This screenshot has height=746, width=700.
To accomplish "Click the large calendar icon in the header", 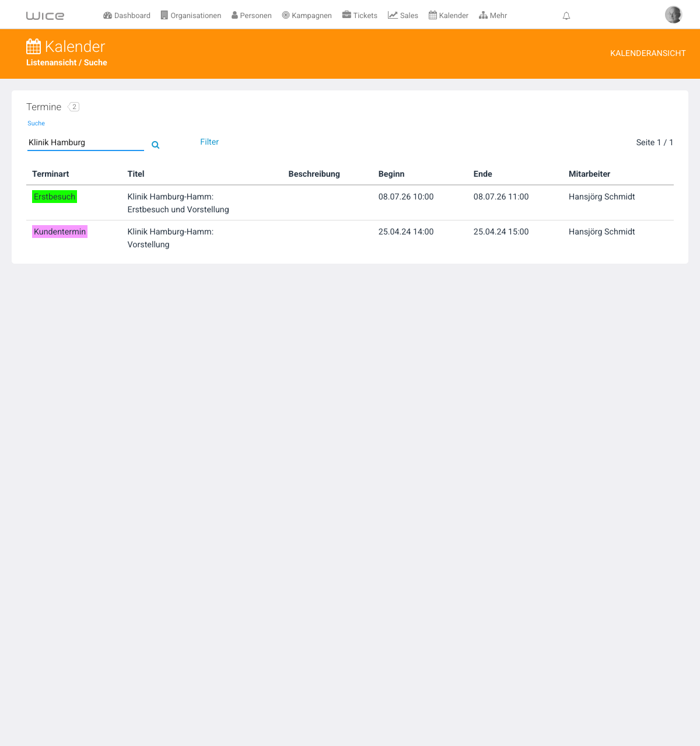I will 34,46.
